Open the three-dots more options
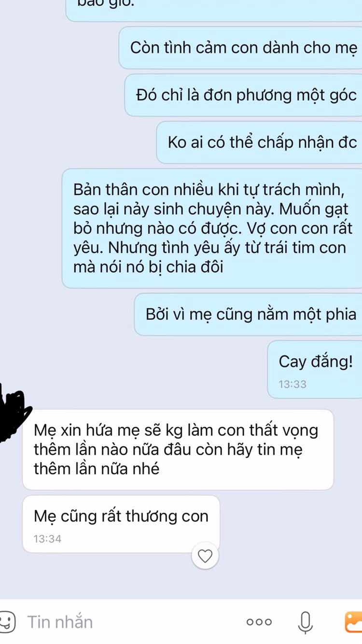The height and width of the screenshot is (644, 362). (259, 622)
